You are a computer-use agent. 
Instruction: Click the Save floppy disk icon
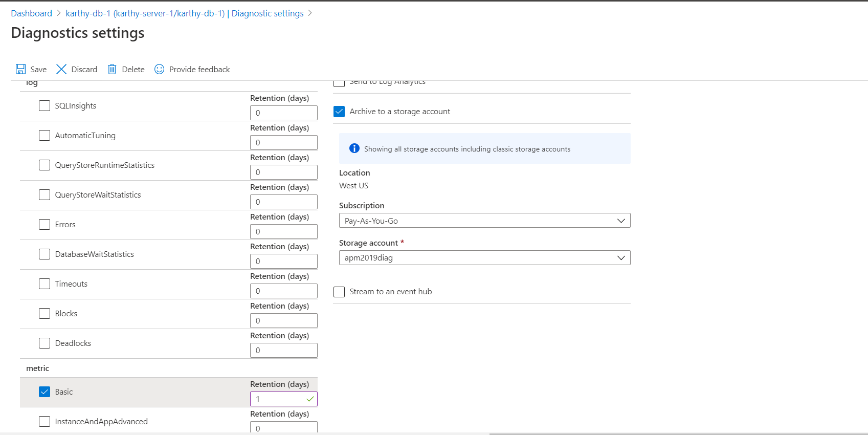20,69
